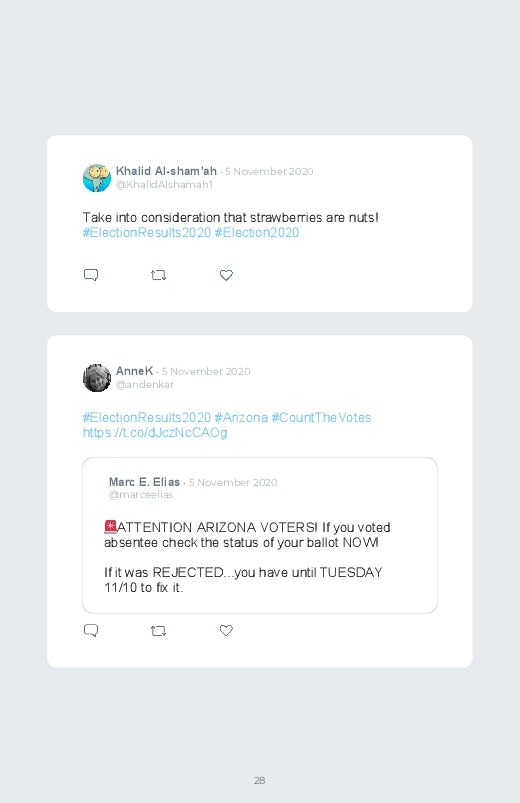Open hashtag #ElectionResults2020 in Khalid's tweet
The width and height of the screenshot is (520, 803).
click(x=147, y=233)
